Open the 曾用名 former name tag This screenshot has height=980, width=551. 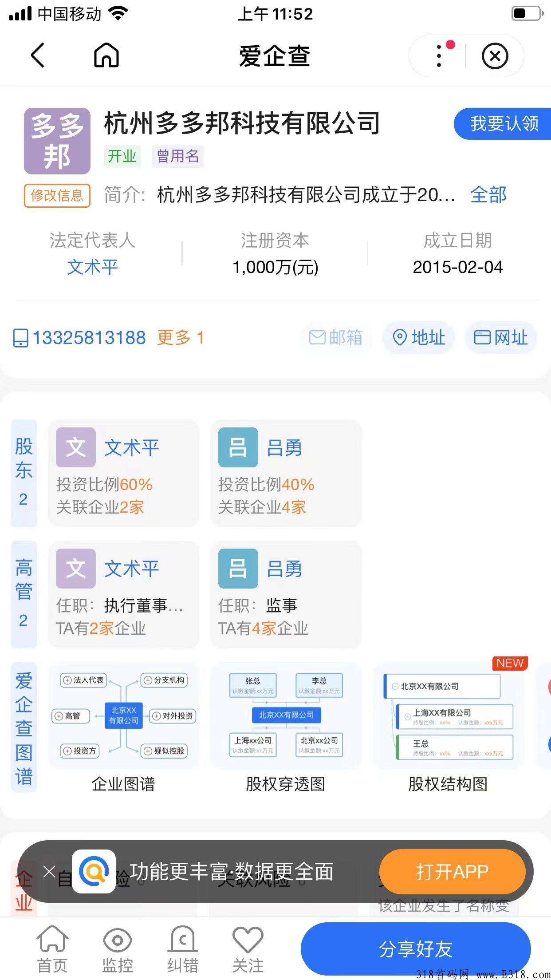[177, 156]
